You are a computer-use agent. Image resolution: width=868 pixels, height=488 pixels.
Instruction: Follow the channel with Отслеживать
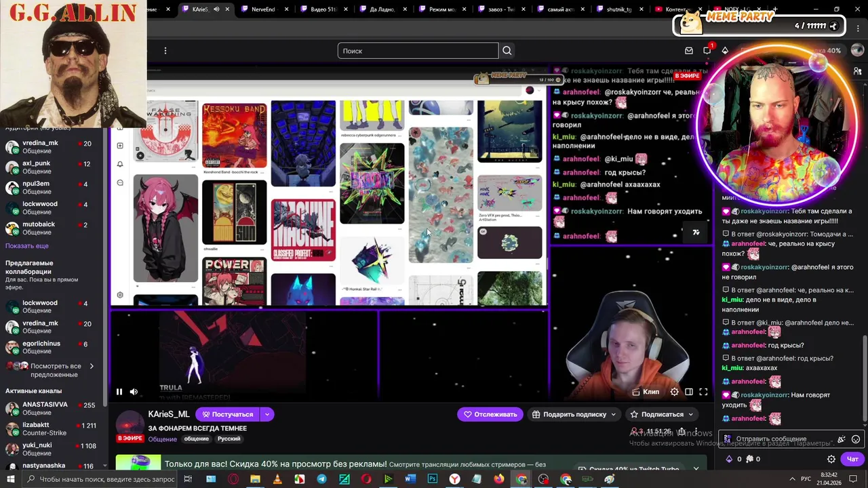pos(490,414)
